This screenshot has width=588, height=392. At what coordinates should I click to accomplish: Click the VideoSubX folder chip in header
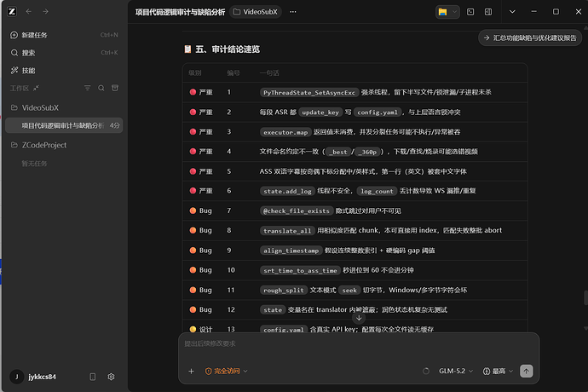[256, 12]
